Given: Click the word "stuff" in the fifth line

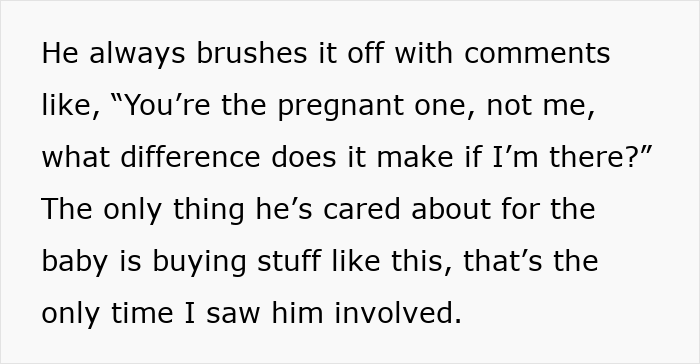Looking at the screenshot, I should click(289, 261).
